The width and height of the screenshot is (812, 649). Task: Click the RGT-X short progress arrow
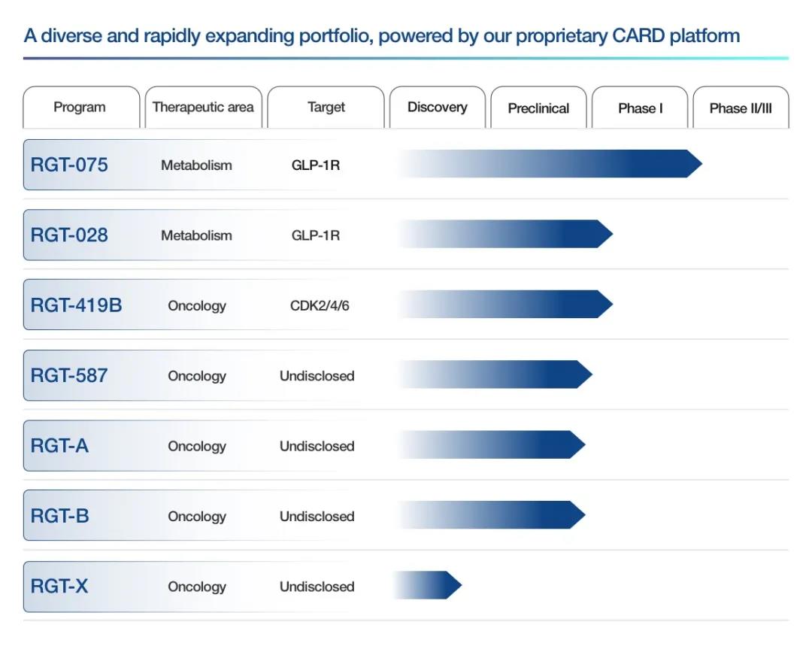pyautogui.click(x=428, y=585)
